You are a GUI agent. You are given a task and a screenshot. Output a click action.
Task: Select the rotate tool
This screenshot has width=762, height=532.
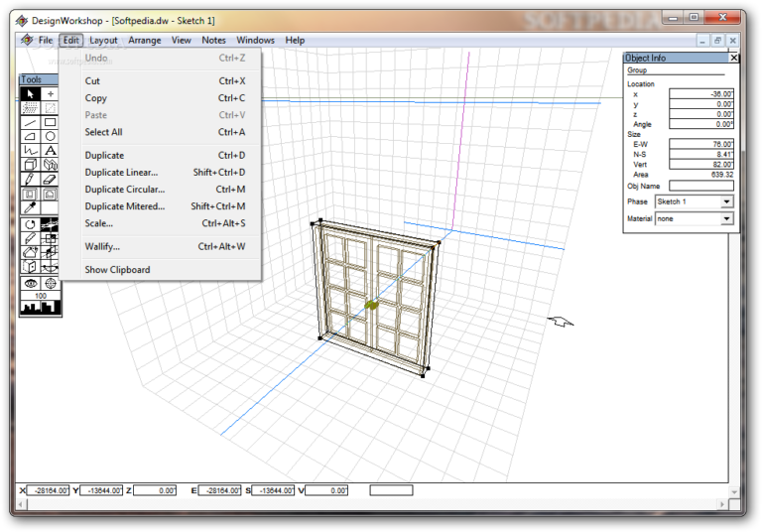30,225
